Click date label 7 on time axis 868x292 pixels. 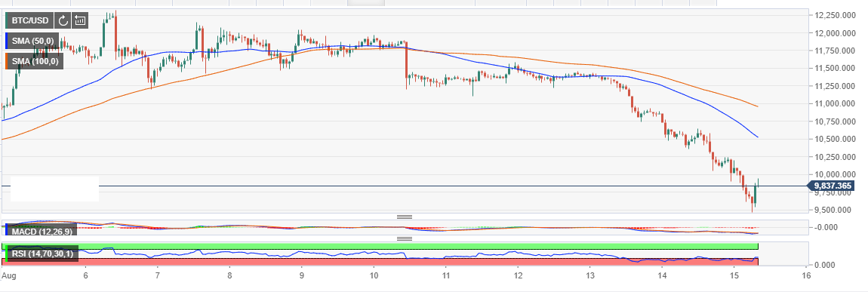157,275
